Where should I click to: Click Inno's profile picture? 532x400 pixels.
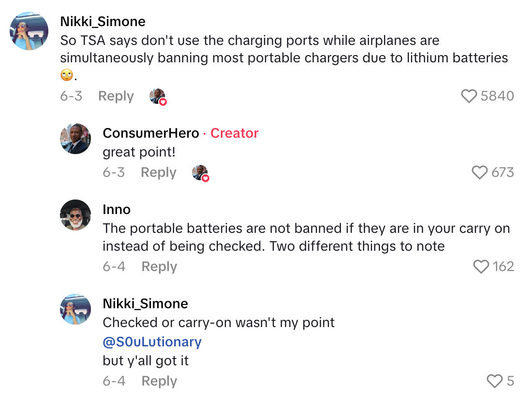[75, 215]
